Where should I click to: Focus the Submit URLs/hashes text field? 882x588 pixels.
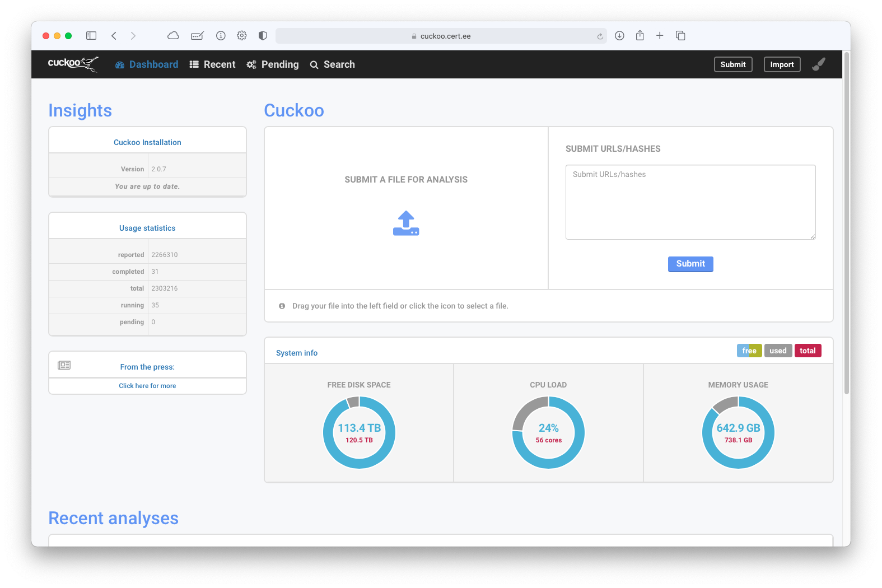[690, 202]
